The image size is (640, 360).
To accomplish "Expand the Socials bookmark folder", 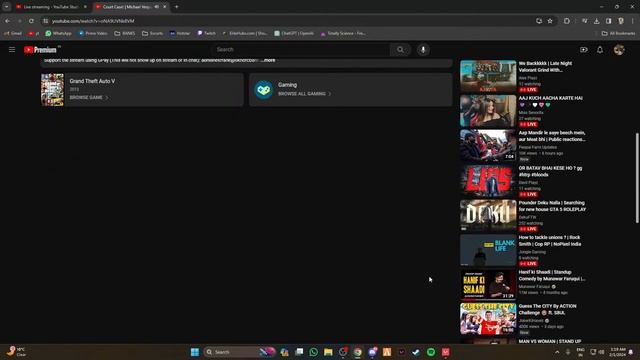I will pyautogui.click(x=152, y=33).
